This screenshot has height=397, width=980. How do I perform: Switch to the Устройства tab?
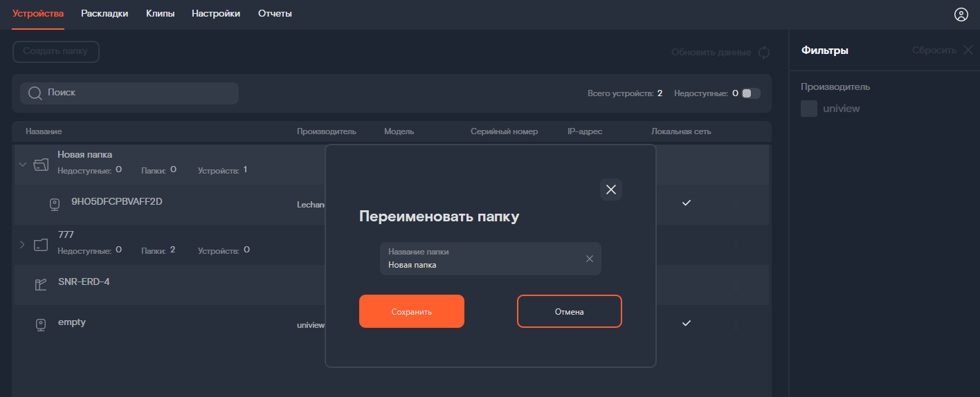point(38,13)
